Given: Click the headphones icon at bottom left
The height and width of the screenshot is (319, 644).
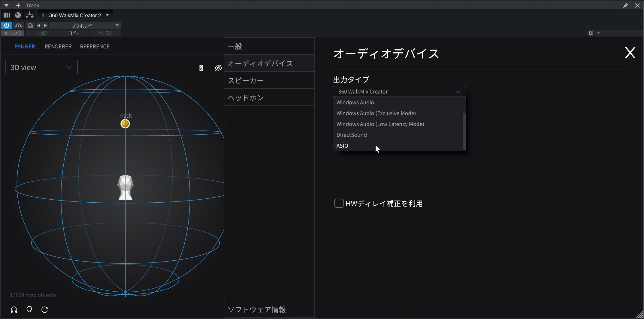Looking at the screenshot, I should pyautogui.click(x=14, y=310).
